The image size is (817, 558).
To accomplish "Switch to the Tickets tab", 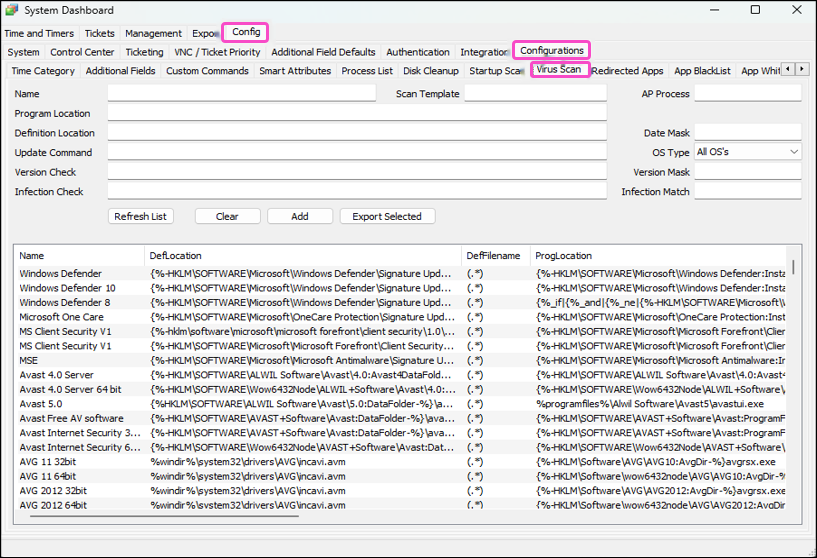I will pos(99,33).
